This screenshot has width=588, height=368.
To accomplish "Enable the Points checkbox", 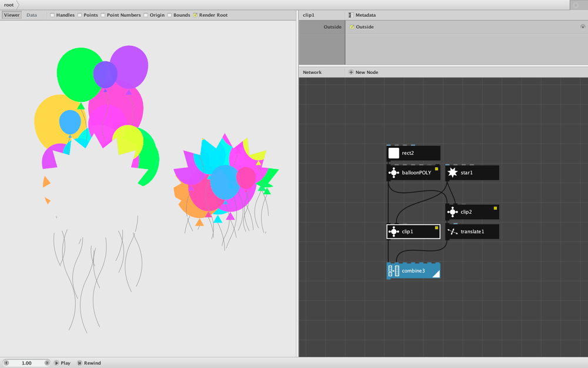I will click(x=79, y=15).
